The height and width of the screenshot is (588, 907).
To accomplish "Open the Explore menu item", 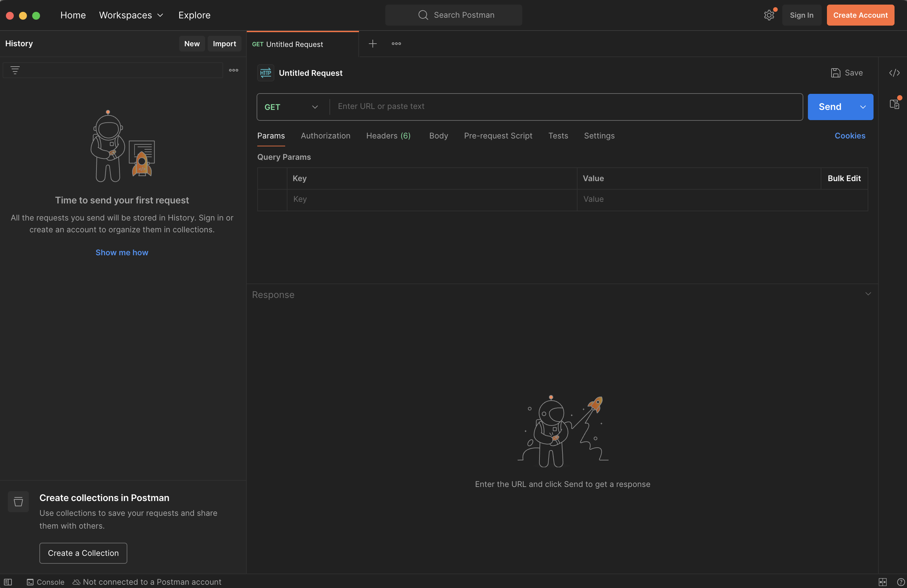I will pos(194,15).
